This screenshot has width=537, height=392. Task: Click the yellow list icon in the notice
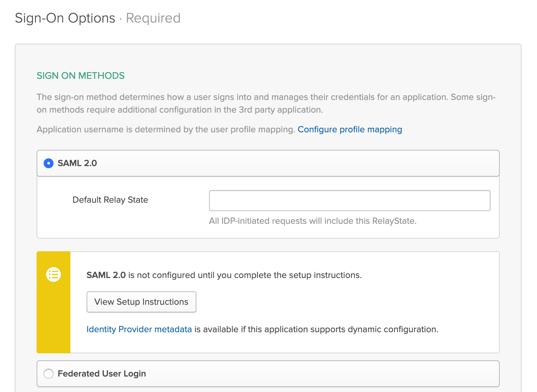click(x=53, y=274)
